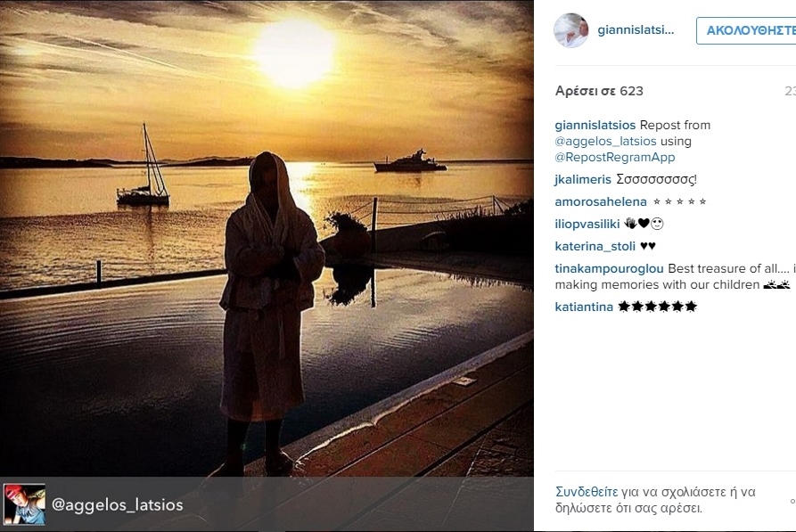796x532 pixels.
Task: Open the @RepostRegramApp mention link
Action: point(615,158)
